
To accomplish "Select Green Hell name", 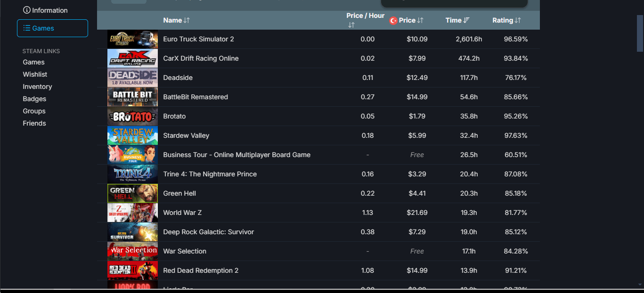I will pos(179,193).
